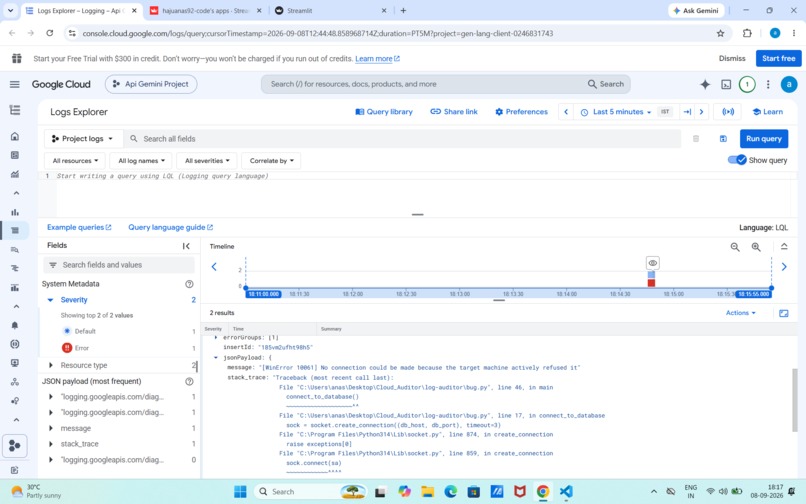The width and height of the screenshot is (806, 504).
Task: Click the Share link button
Action: click(x=454, y=112)
